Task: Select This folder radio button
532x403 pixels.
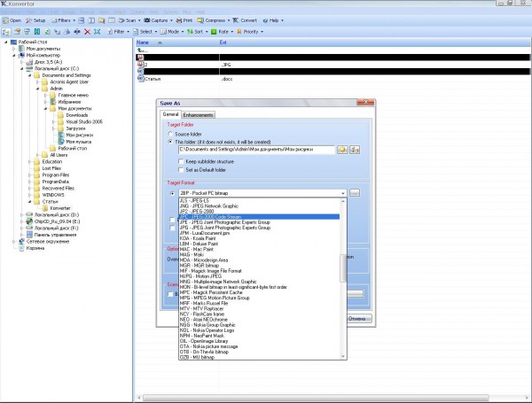Action: (x=170, y=142)
